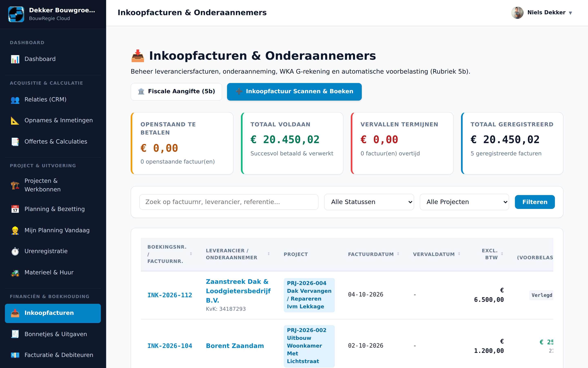Image resolution: width=588 pixels, height=368 pixels.
Task: Click the Fiscale Aangifte (5b) button
Action: (176, 92)
